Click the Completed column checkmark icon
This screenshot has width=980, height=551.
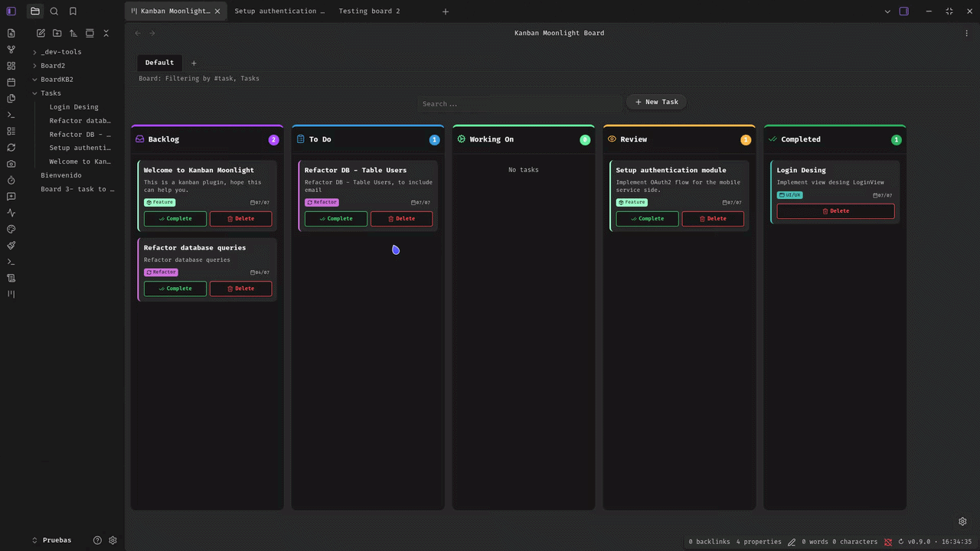[x=773, y=139]
